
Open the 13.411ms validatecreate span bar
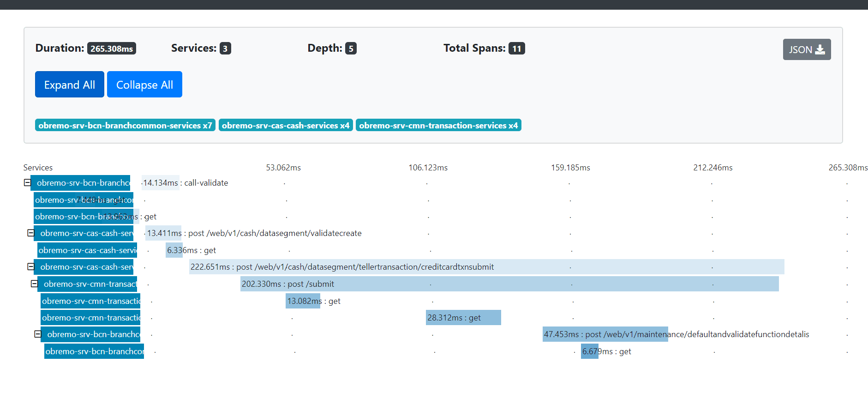coord(163,233)
